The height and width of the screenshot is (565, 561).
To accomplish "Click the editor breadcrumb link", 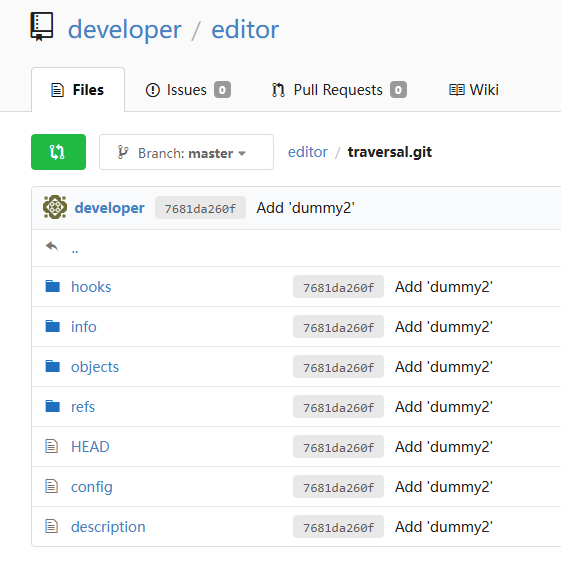I will tap(308, 152).
